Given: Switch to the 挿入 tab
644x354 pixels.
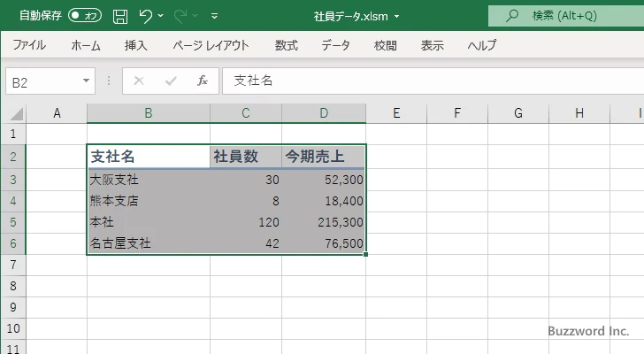Looking at the screenshot, I should [x=136, y=45].
